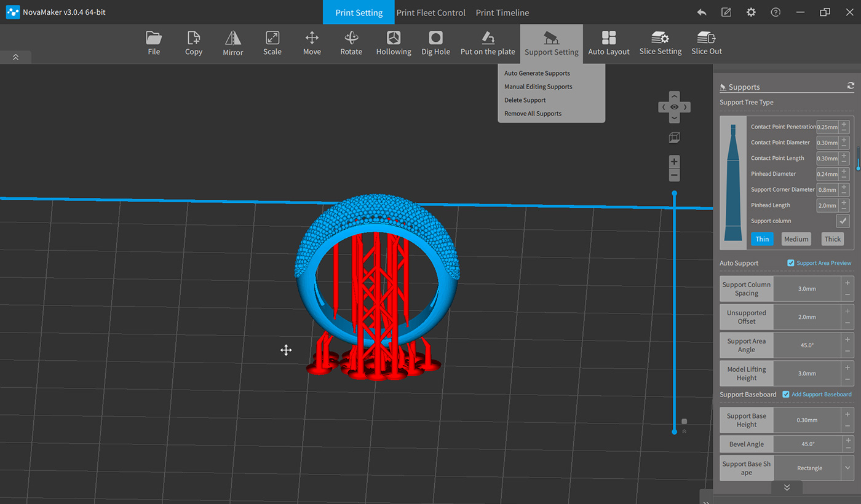
Task: Zoom out with the minus button
Action: [x=674, y=175]
